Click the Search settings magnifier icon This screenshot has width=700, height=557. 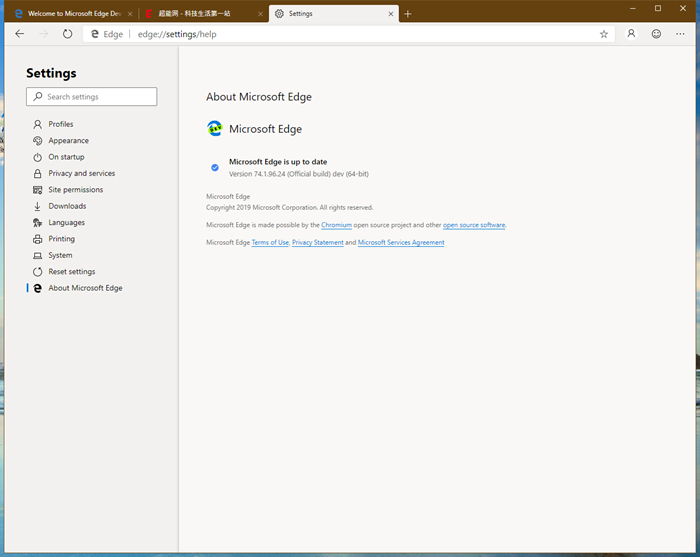(38, 96)
